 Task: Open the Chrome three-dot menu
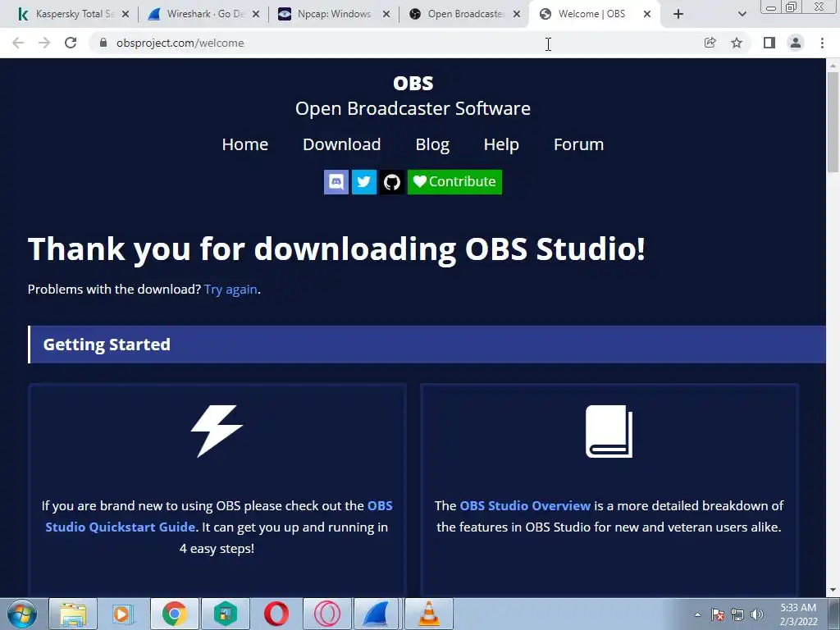coord(822,43)
